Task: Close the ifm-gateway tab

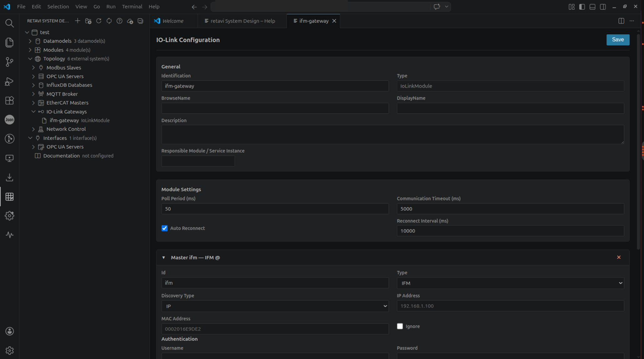Action: (x=334, y=21)
